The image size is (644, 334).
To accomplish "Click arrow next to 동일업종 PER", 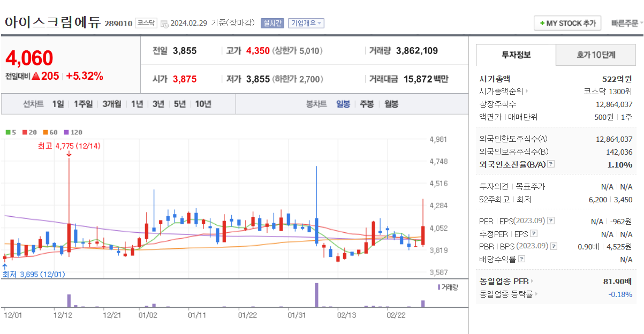I will [532, 281].
